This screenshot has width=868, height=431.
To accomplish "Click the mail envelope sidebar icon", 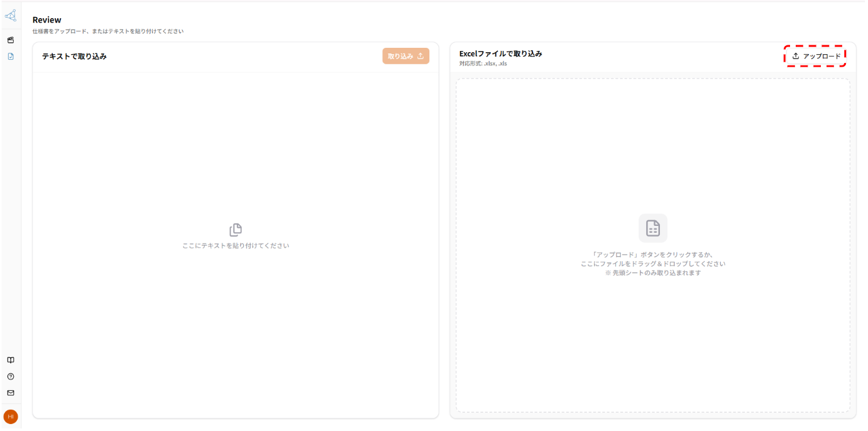I will (11, 393).
